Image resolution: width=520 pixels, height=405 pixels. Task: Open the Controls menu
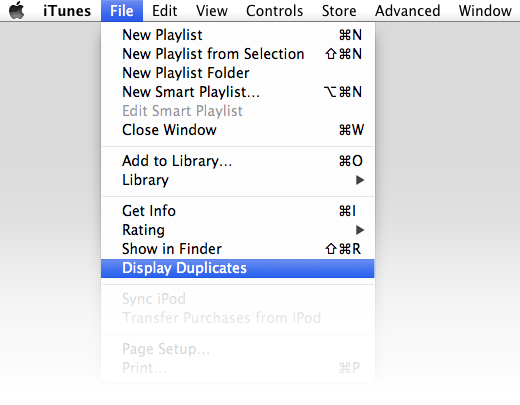(x=275, y=11)
